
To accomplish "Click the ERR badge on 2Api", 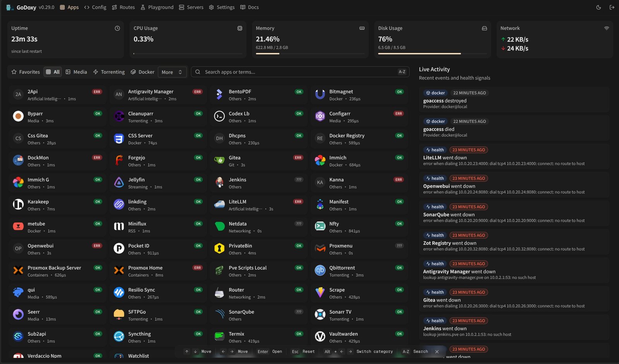I will [97, 92].
